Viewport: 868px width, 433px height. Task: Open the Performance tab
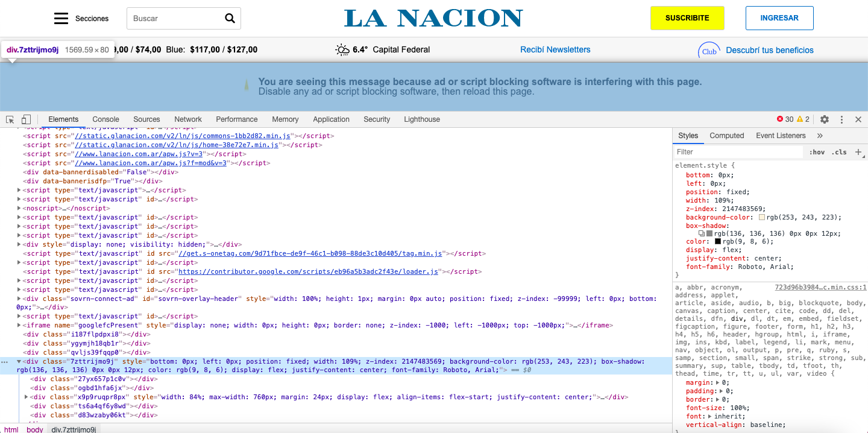tap(237, 119)
